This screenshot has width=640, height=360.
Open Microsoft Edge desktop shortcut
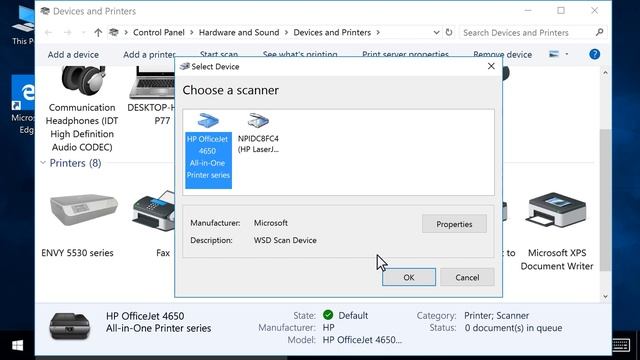(24, 105)
